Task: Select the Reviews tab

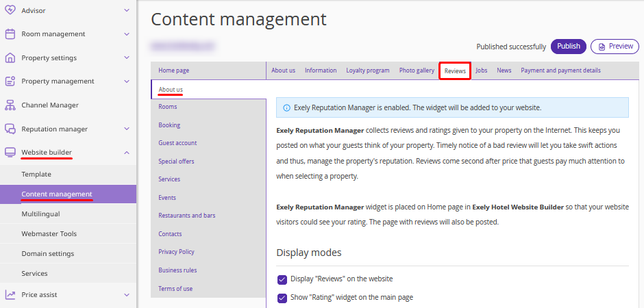Action: pyautogui.click(x=455, y=71)
